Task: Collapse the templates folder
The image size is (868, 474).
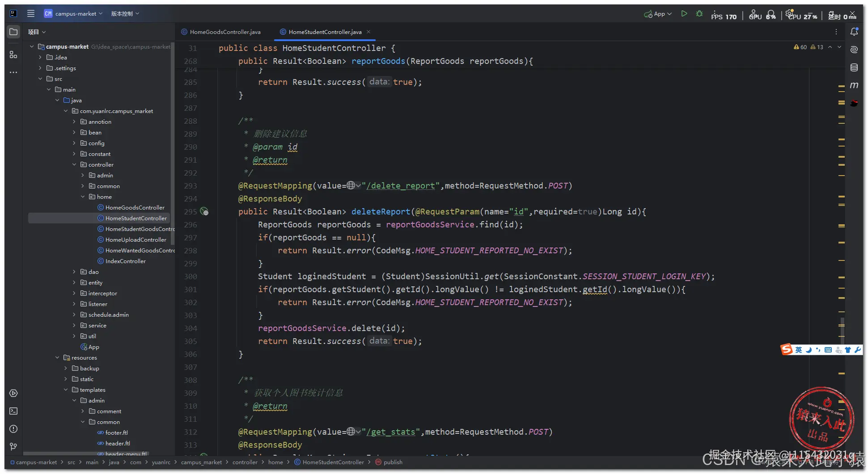Action: 66,390
